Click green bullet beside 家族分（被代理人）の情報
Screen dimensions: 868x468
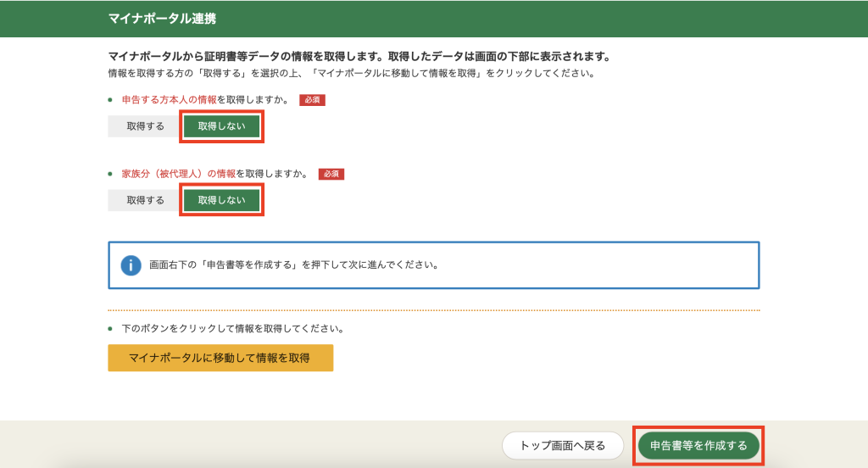click(110, 174)
